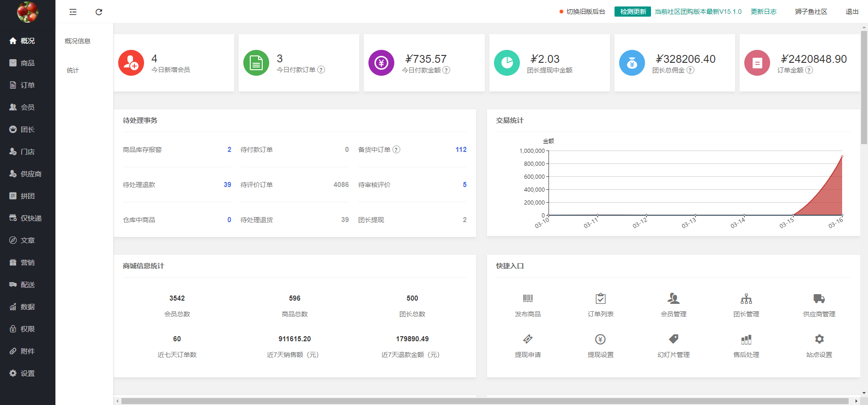Image resolution: width=868 pixels, height=405 pixels.
Task: Show help for 团长总佣金
Action: coord(691,70)
